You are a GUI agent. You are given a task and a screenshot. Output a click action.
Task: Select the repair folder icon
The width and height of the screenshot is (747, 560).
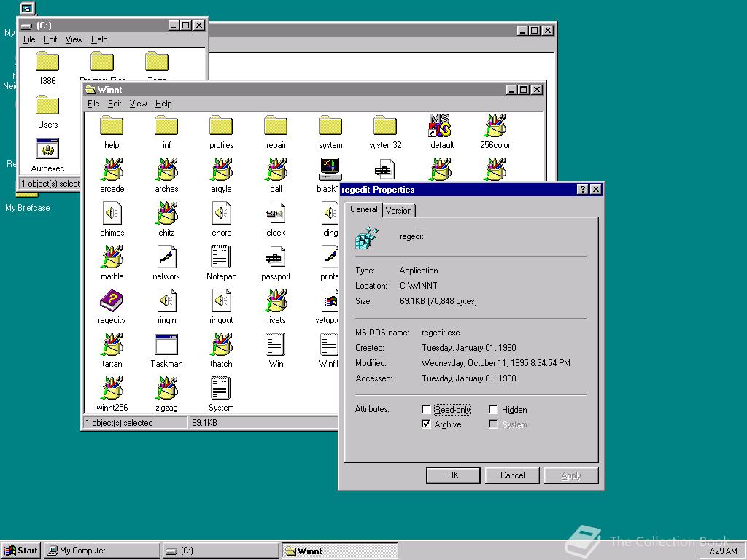pyautogui.click(x=276, y=125)
